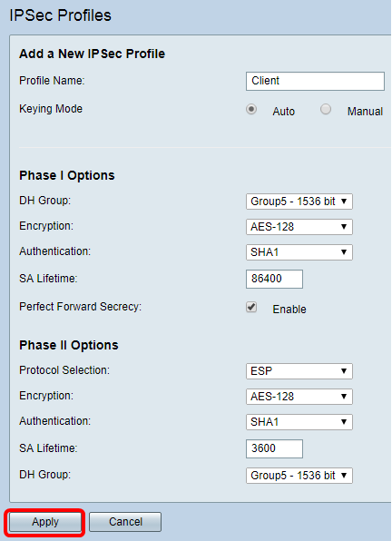Click the Enable label beside the checkbox
The image size is (392, 541).
[289, 310]
